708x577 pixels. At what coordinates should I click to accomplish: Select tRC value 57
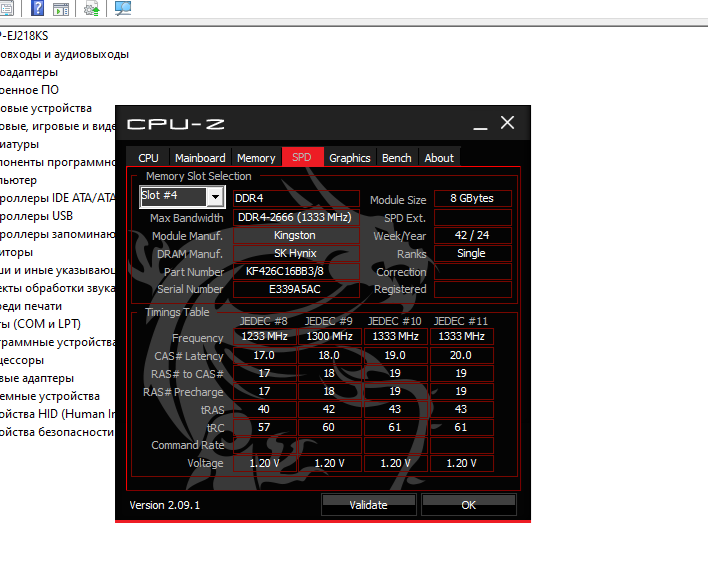coord(265,428)
